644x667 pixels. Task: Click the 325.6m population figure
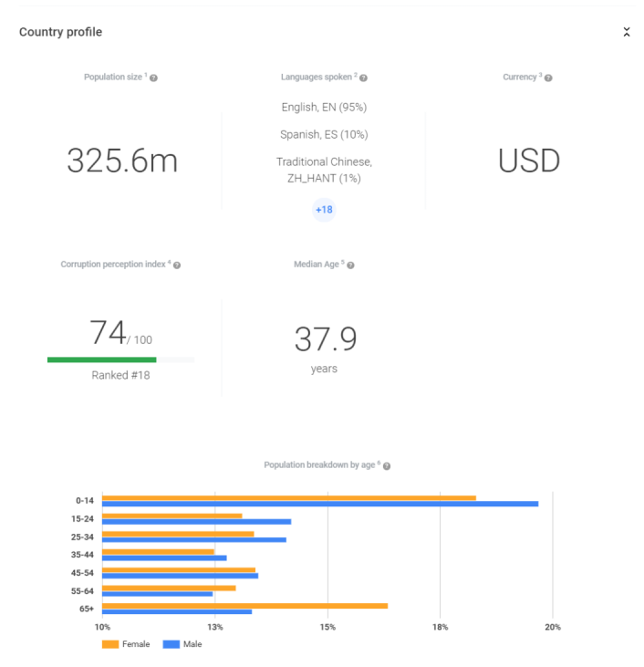point(122,162)
